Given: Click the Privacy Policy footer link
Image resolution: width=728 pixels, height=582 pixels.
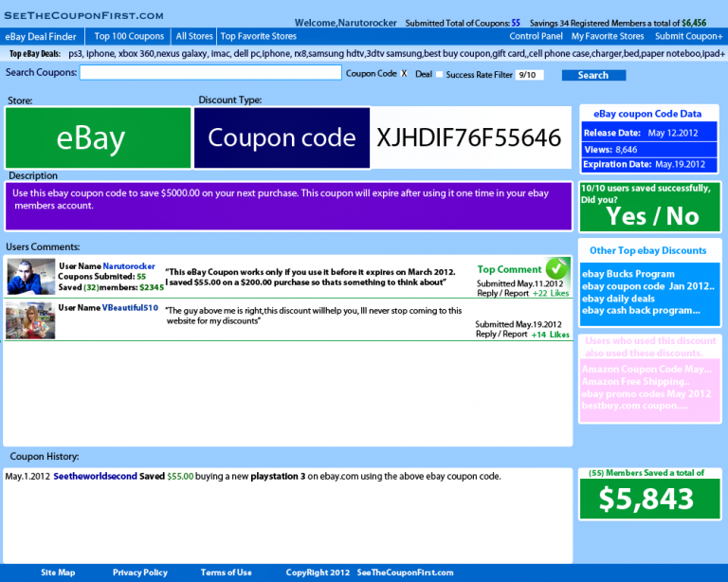Looking at the screenshot, I should pyautogui.click(x=140, y=573).
